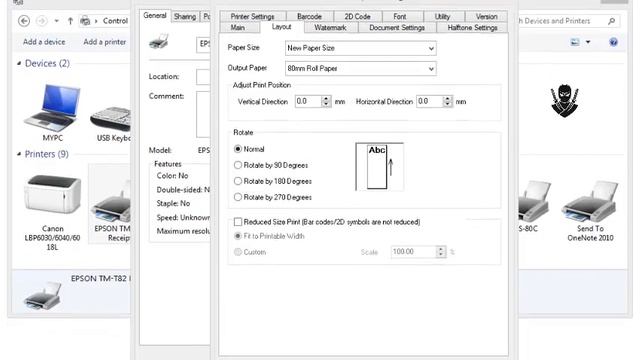The width and height of the screenshot is (640, 360).
Task: Open the Barcode tab
Action: (309, 16)
